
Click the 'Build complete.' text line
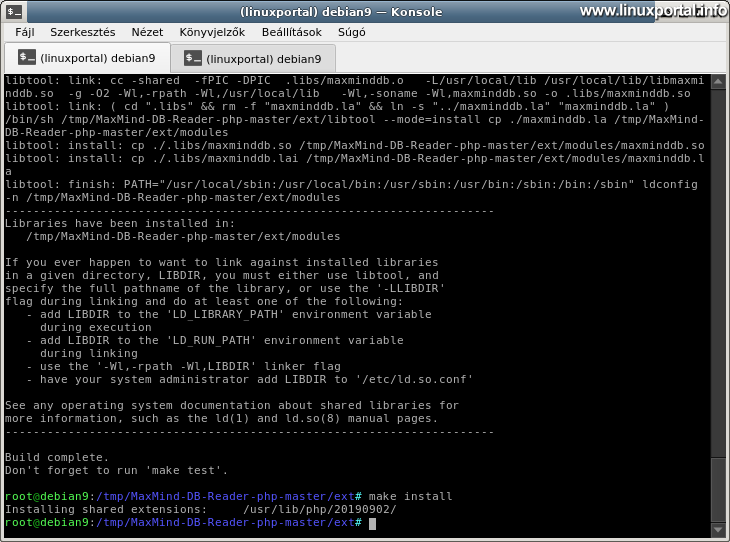click(57, 457)
